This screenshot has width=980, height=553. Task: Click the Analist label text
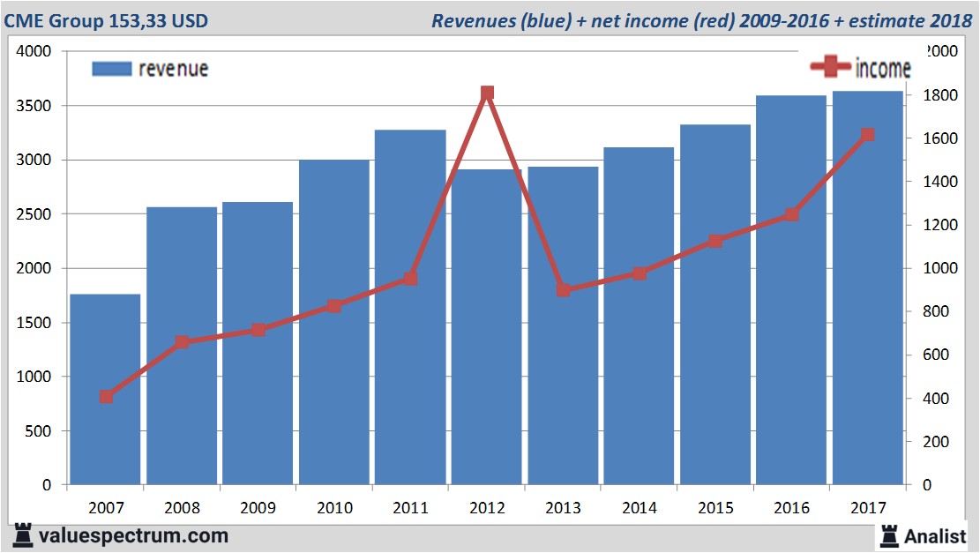click(935, 535)
